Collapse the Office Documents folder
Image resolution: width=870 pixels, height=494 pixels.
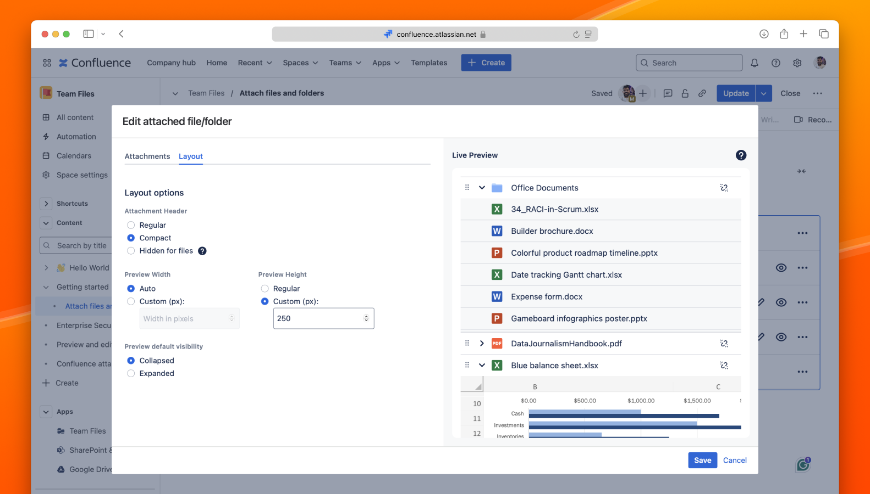pos(481,188)
